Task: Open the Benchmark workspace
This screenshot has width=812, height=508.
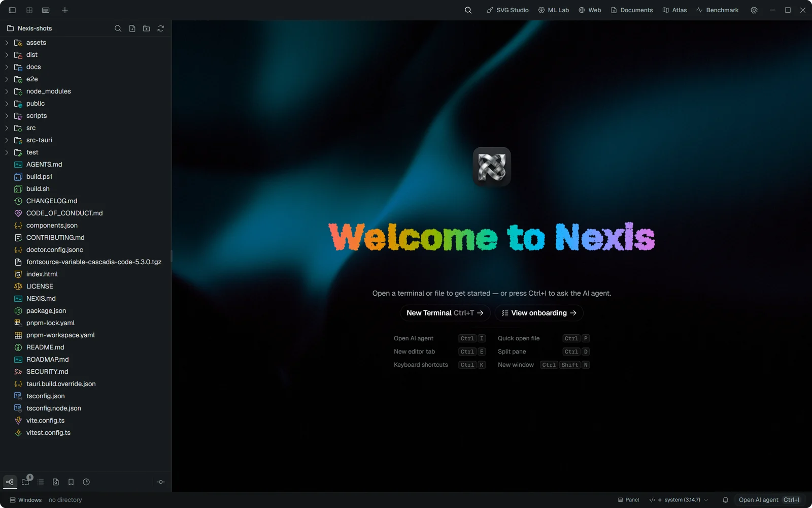Action: pyautogui.click(x=718, y=10)
